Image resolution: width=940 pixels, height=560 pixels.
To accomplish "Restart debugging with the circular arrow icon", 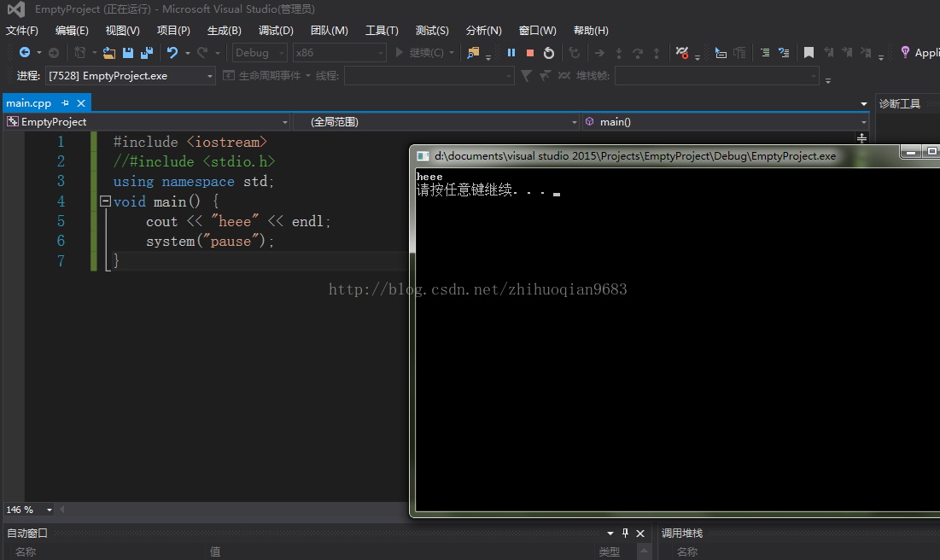I will (548, 53).
